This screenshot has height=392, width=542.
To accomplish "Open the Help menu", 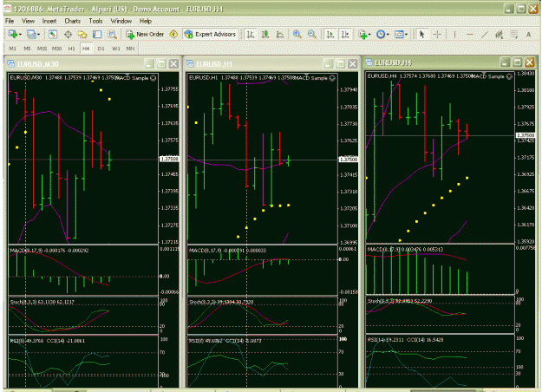I will click(x=146, y=21).
